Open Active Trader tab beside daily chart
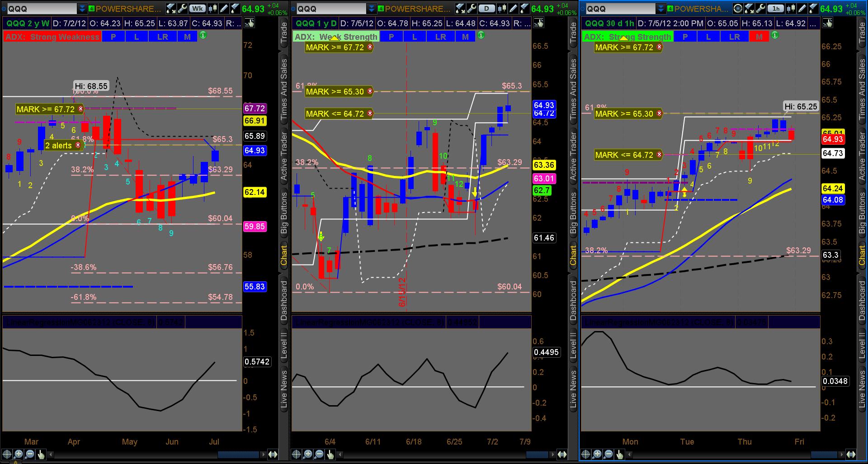This screenshot has height=464, width=868. (x=573, y=156)
